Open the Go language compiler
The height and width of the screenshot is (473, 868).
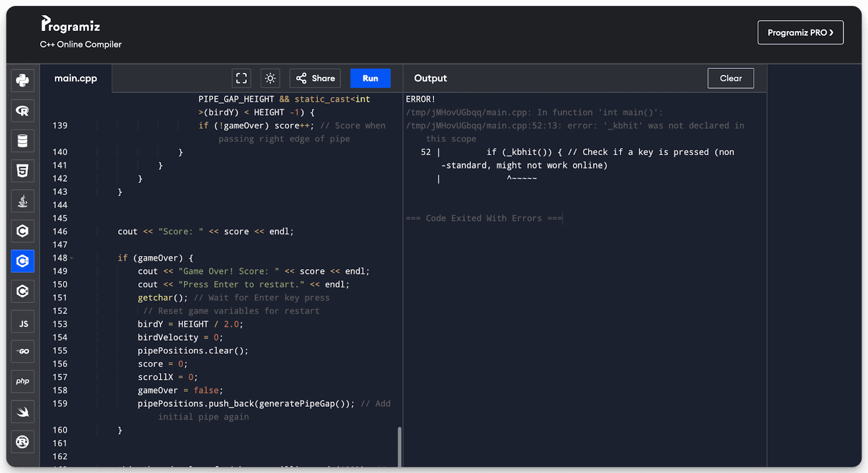click(x=22, y=351)
